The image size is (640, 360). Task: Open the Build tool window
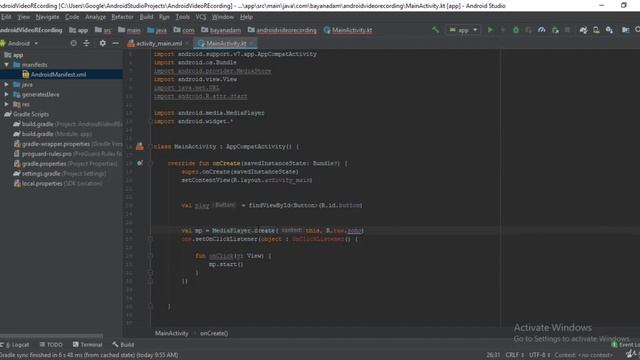point(123,344)
